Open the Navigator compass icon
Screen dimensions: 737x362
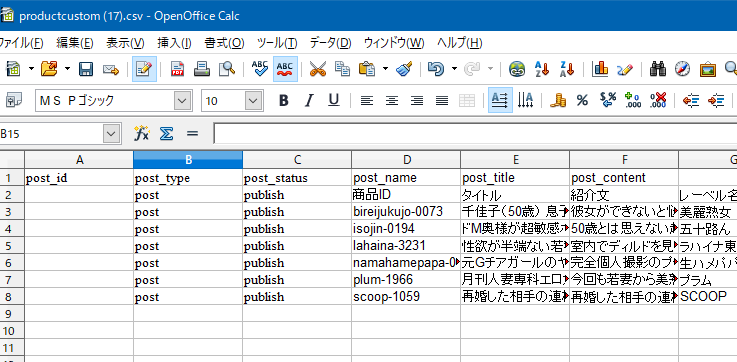pos(682,70)
